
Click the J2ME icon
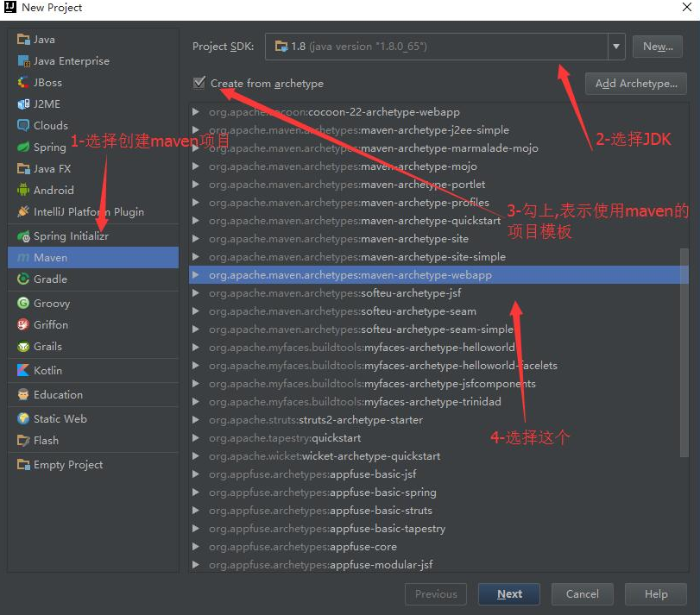23,104
